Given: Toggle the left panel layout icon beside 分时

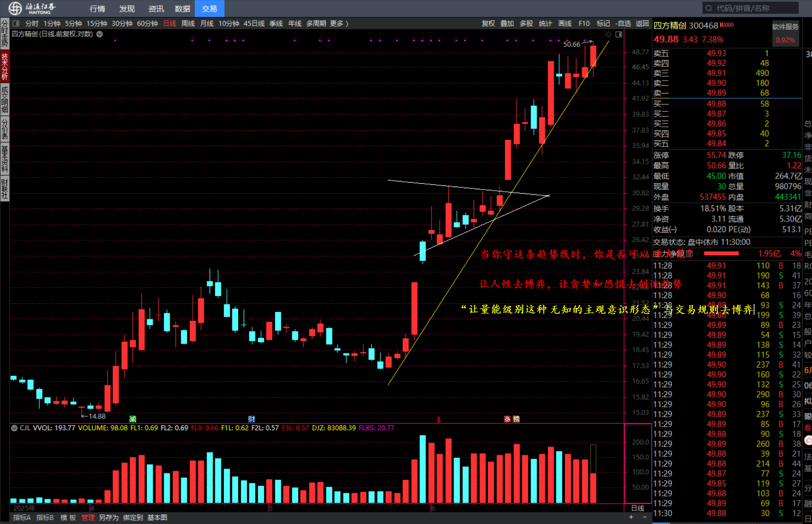Looking at the screenshot, I should point(16,23).
